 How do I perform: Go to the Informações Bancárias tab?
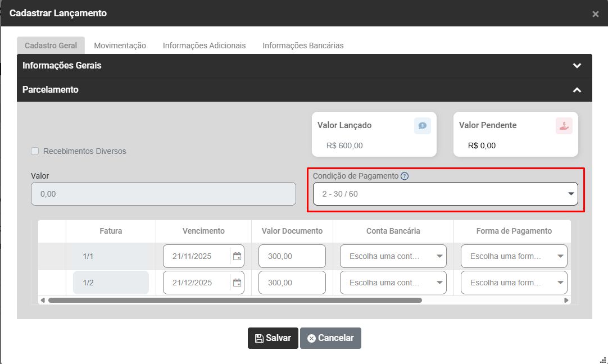(x=303, y=46)
